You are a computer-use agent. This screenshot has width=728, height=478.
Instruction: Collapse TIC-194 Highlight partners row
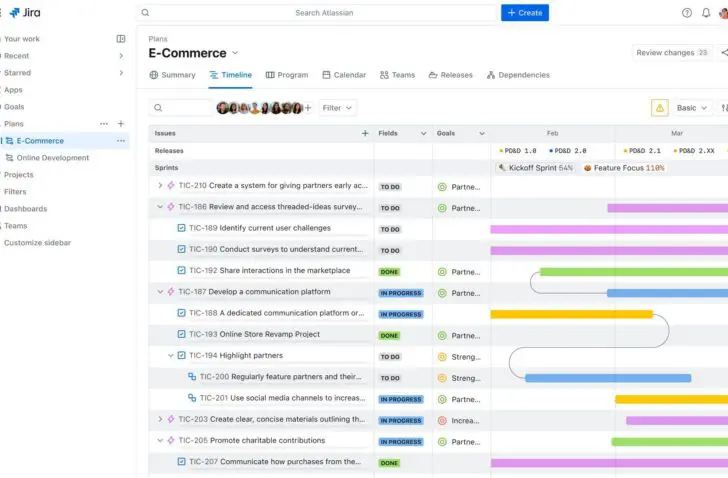click(x=170, y=355)
